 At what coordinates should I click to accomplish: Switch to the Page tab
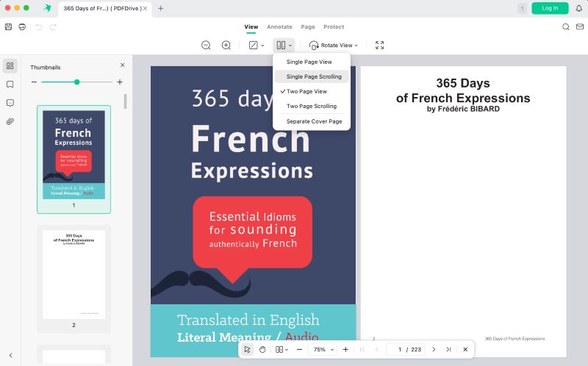click(x=308, y=26)
